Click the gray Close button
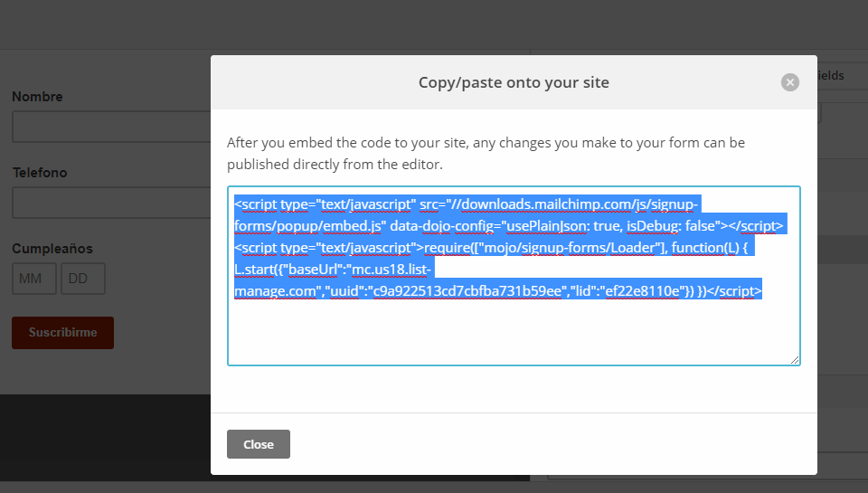 coord(259,444)
